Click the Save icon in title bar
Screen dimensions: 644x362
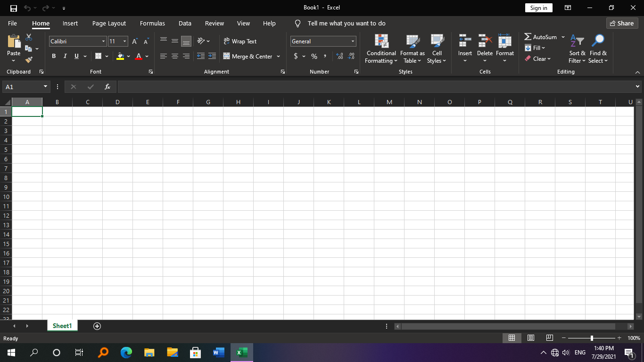pos(13,8)
